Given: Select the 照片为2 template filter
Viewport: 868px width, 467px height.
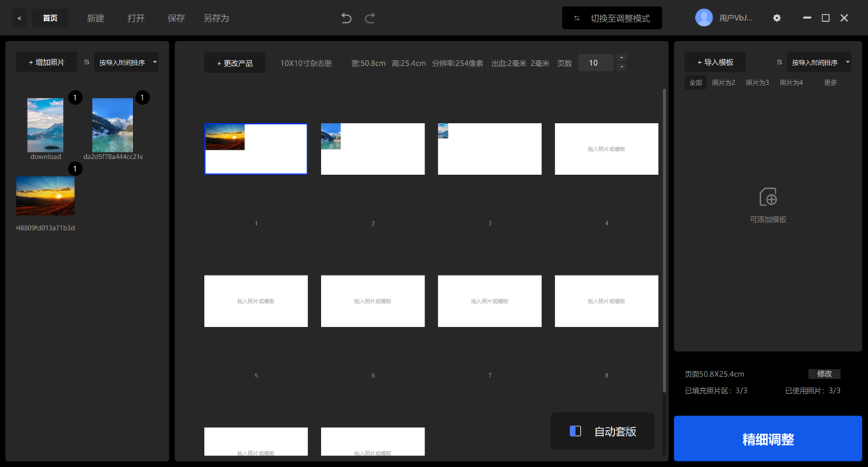Looking at the screenshot, I should tap(724, 82).
